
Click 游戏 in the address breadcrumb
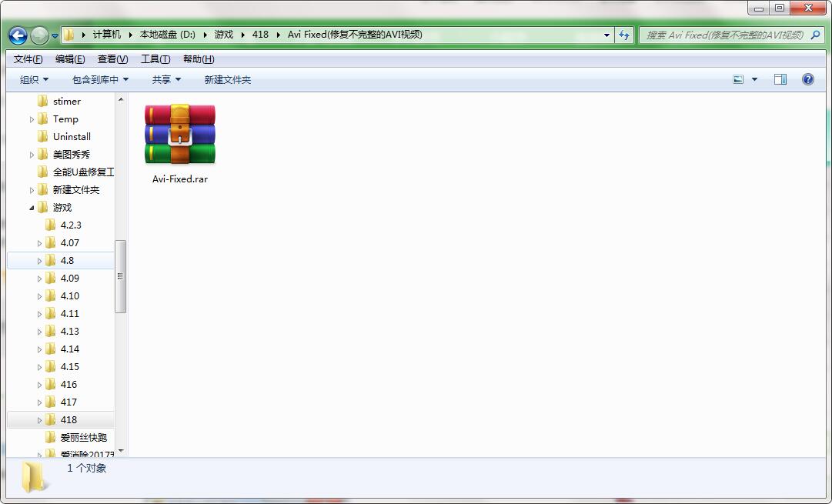(224, 35)
